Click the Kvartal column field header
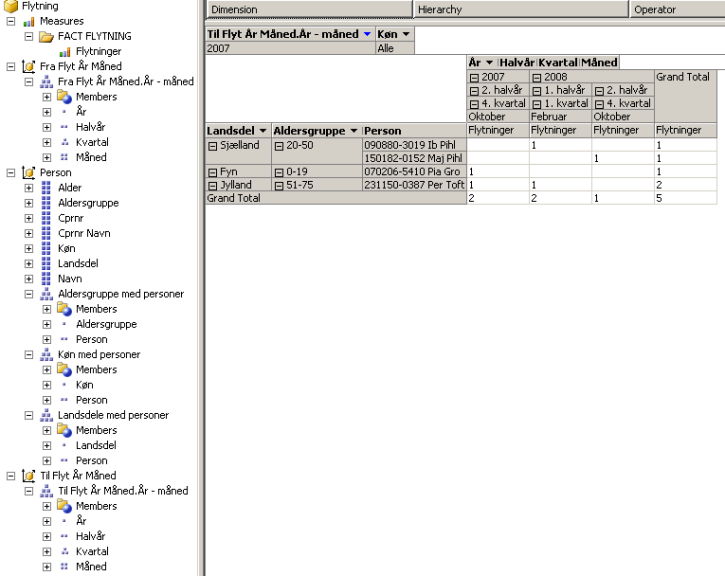The width and height of the screenshot is (725, 576). pos(558,62)
